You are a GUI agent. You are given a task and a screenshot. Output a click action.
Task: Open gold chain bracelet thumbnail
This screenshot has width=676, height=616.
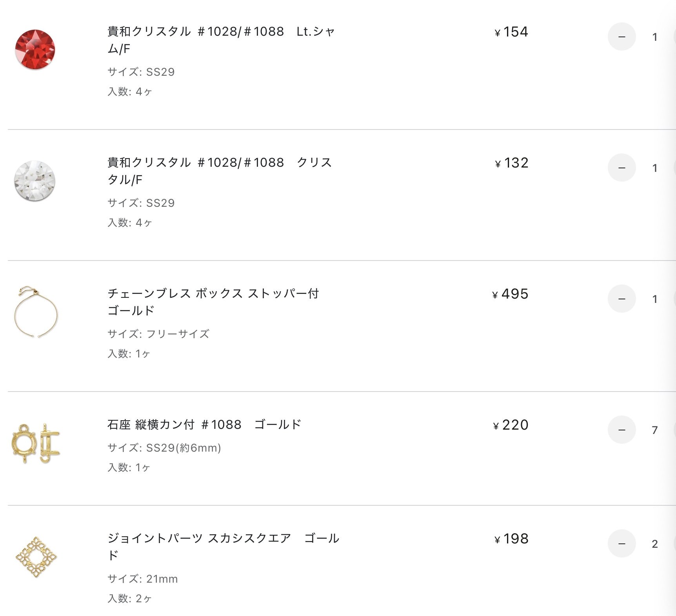36,312
